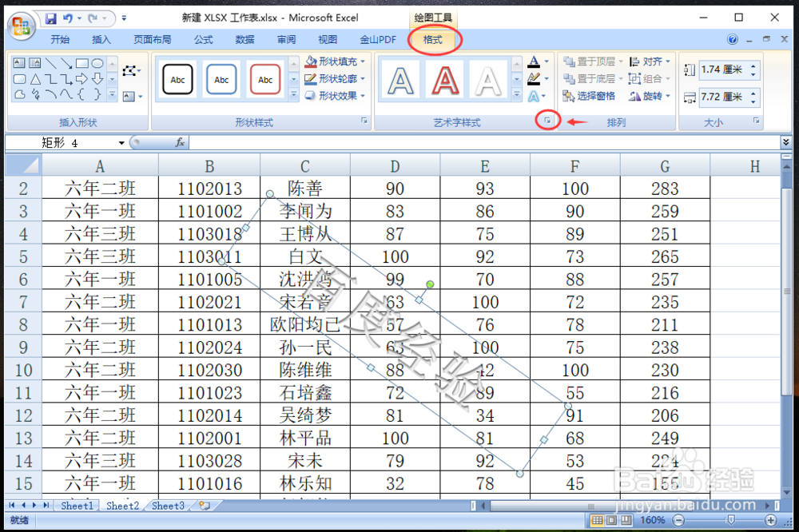Switch to the Sheet2 worksheet tab
The image size is (799, 532).
coord(122,506)
